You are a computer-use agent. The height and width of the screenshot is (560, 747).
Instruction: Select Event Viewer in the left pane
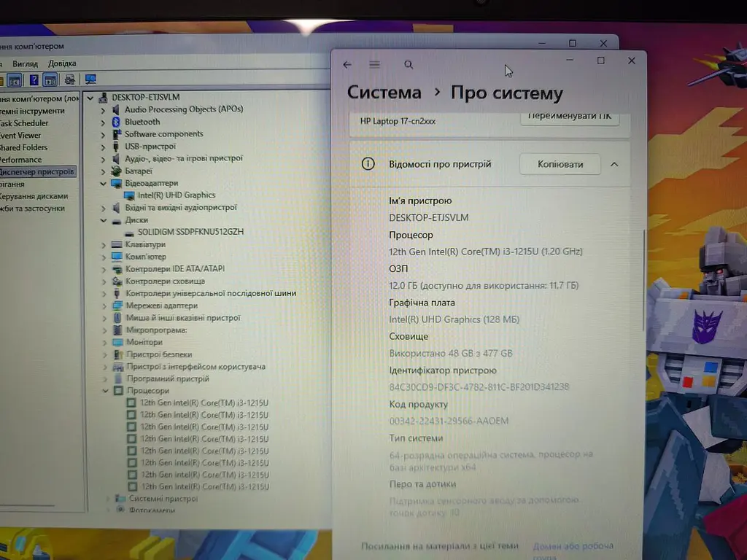coord(20,135)
